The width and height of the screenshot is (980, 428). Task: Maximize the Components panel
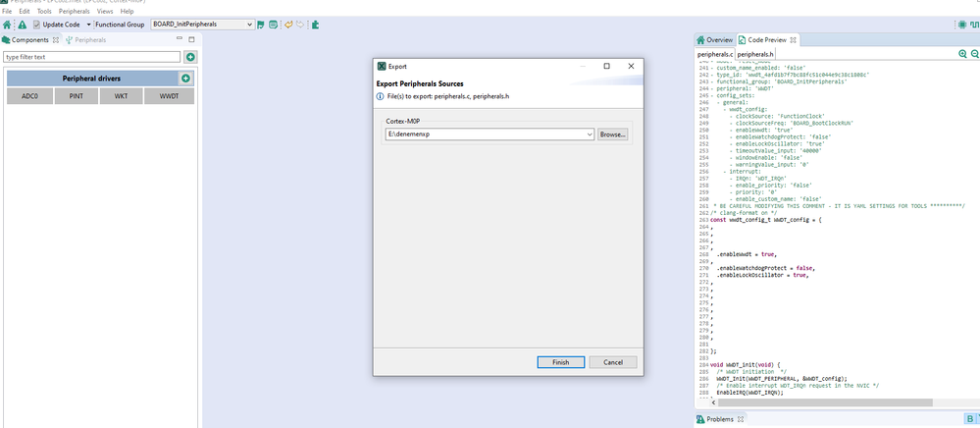point(192,39)
